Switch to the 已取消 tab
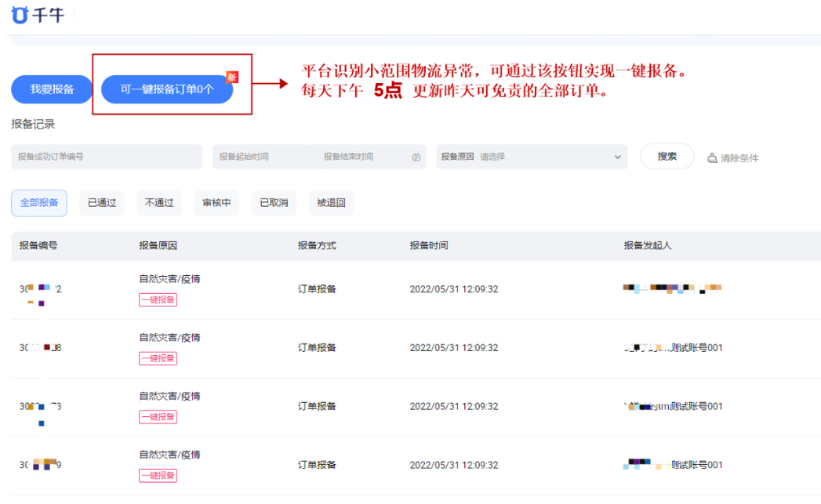821x504 pixels. coord(274,202)
